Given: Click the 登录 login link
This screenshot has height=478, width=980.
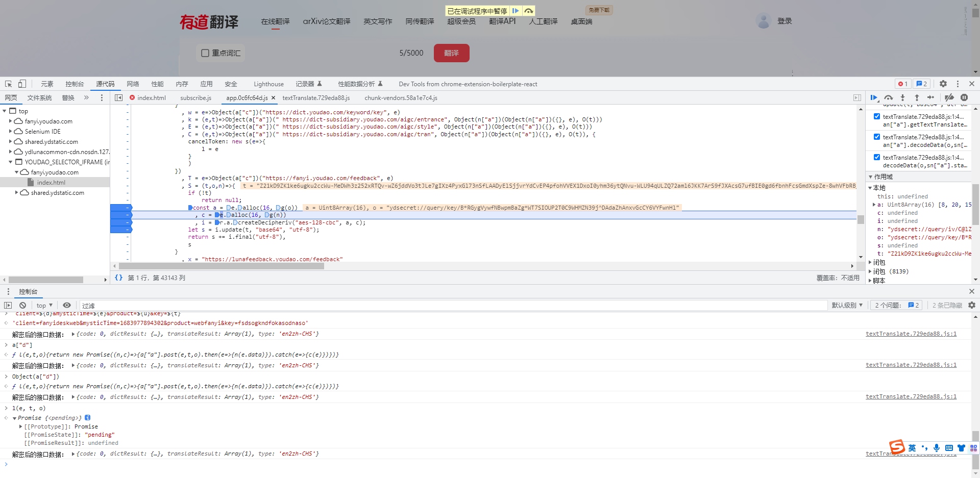Looking at the screenshot, I should pos(785,21).
